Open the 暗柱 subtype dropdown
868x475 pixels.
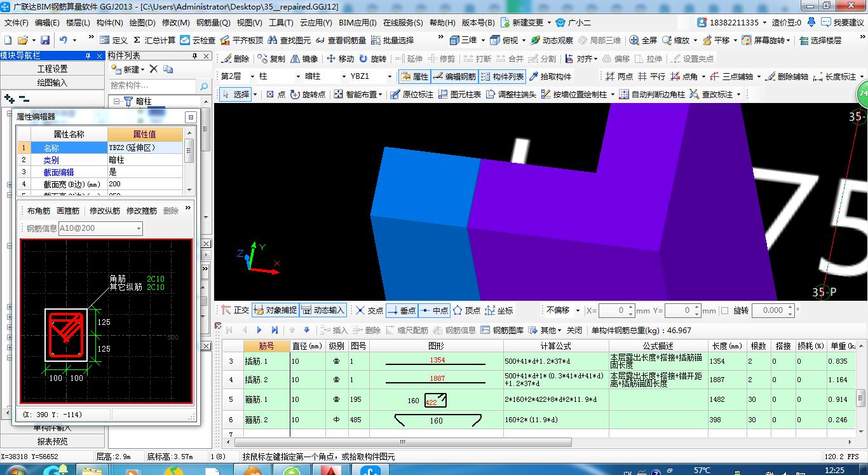pos(344,76)
